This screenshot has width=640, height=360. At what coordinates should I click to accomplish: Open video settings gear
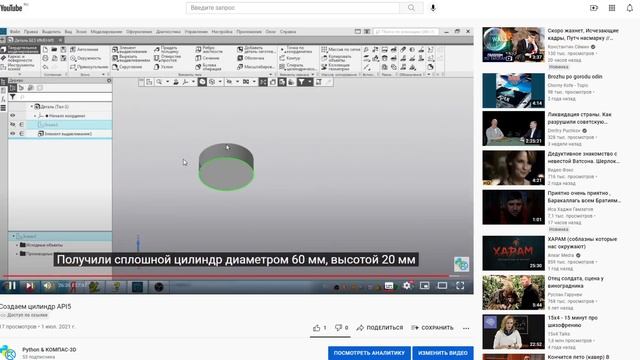coord(407,286)
